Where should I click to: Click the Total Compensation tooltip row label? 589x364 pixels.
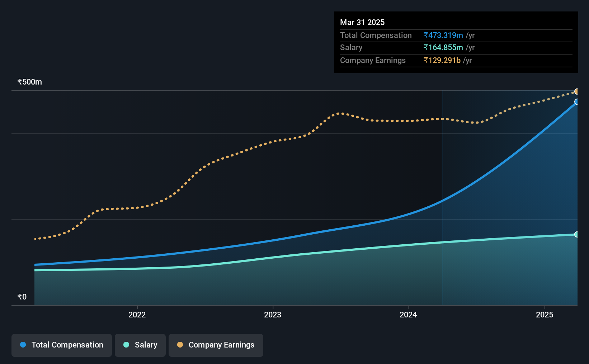[x=376, y=35]
